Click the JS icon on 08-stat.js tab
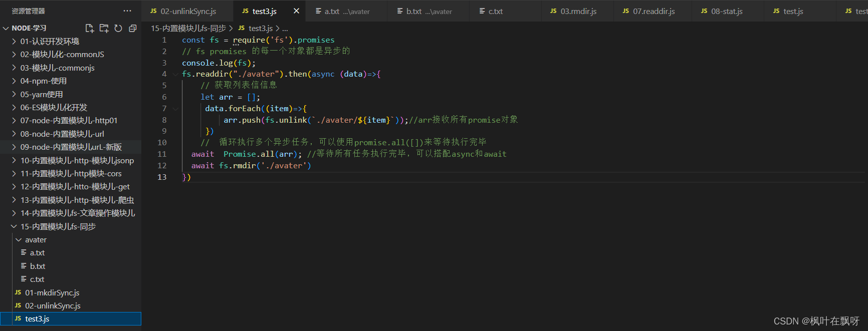This screenshot has width=868, height=331. 704,11
